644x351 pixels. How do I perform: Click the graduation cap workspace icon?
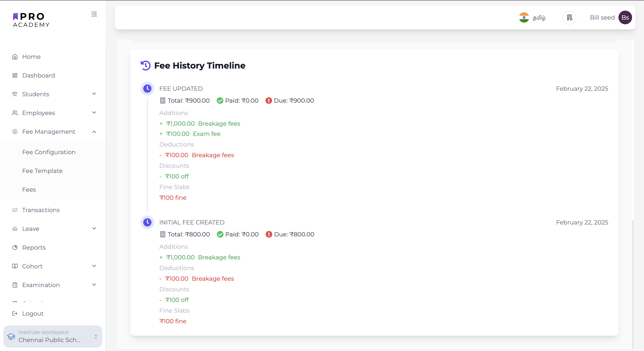(x=11, y=337)
